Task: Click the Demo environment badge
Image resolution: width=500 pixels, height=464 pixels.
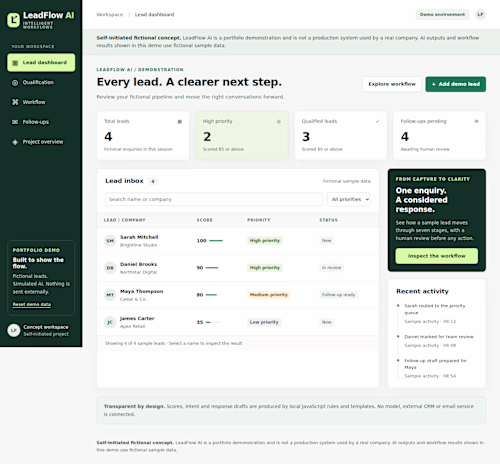Action: click(442, 14)
